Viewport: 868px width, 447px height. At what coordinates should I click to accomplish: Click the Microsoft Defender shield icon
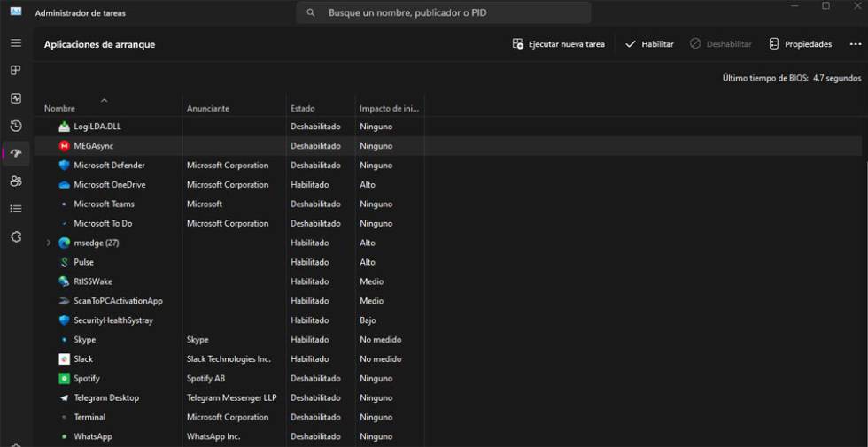[x=64, y=166]
